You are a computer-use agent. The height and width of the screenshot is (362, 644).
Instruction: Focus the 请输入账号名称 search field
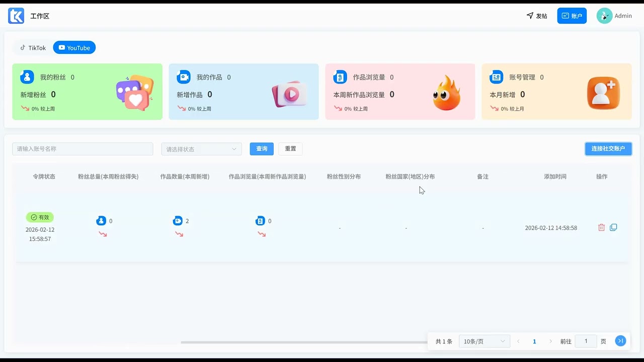(83, 149)
